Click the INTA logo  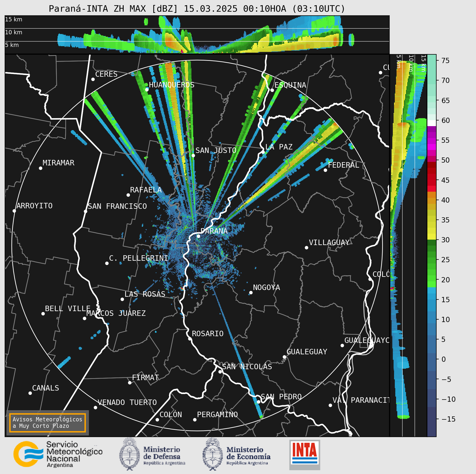[305, 455]
